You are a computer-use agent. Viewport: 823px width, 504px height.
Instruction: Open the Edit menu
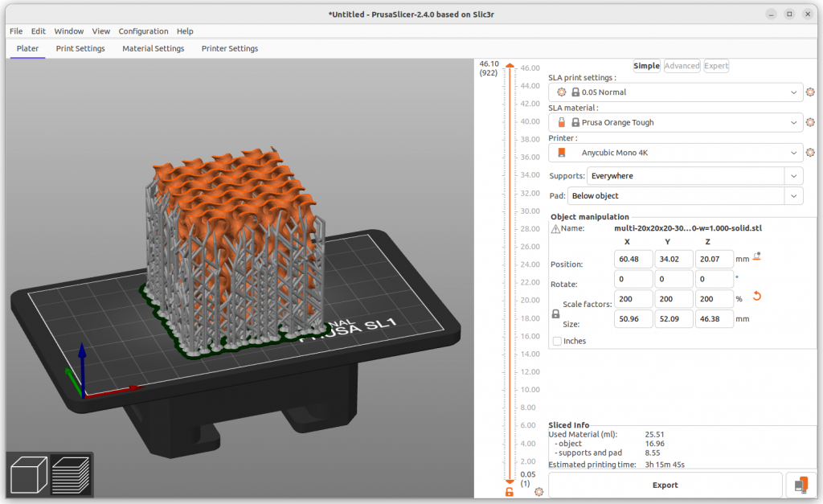tap(39, 31)
